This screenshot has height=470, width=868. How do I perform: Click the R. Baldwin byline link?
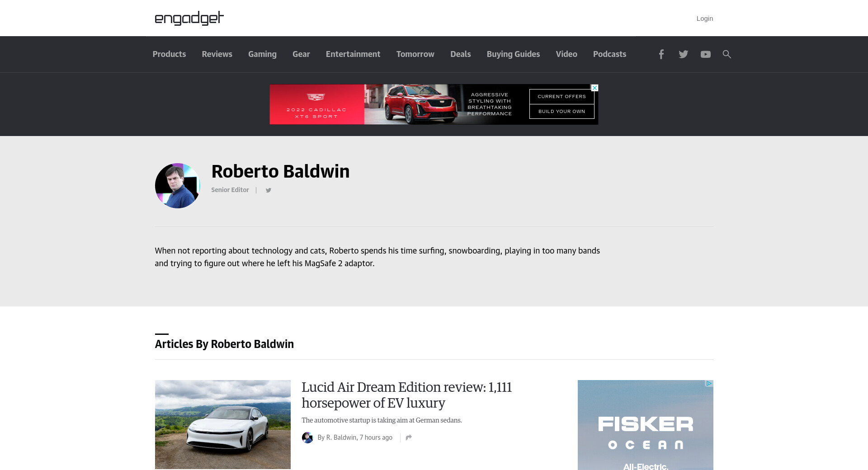tap(341, 437)
